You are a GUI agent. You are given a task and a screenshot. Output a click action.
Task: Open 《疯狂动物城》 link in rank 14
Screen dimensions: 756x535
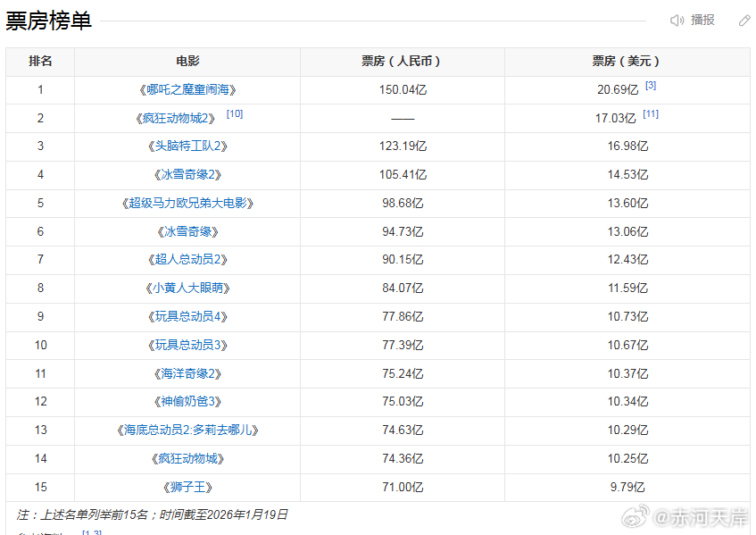tap(187, 458)
